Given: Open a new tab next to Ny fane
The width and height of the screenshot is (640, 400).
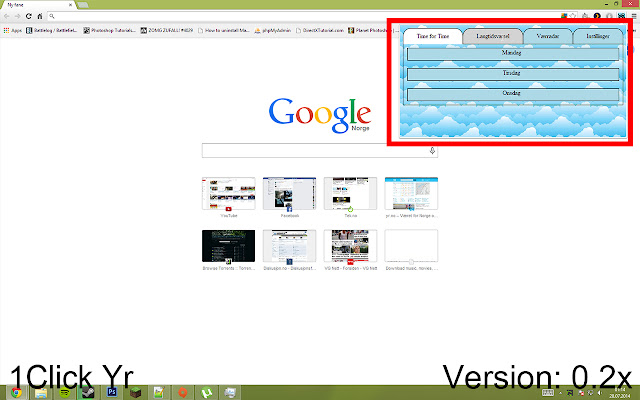Looking at the screenshot, I should (x=83, y=5).
